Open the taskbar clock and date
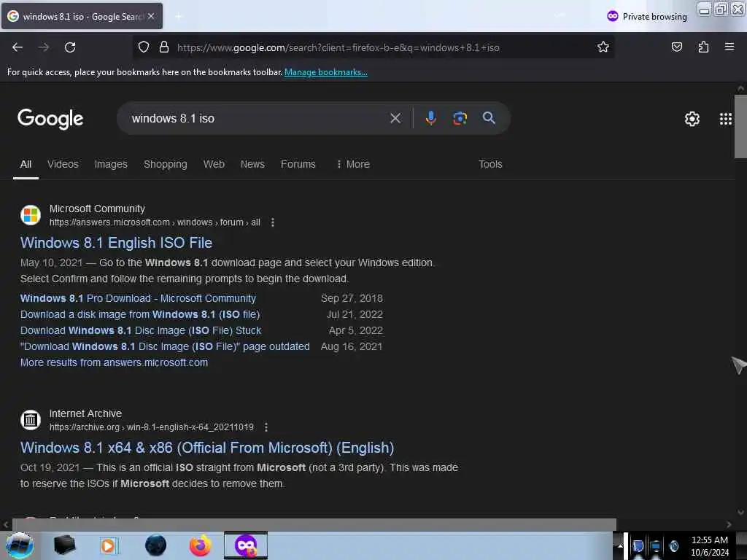The width and height of the screenshot is (747, 560). coord(709,546)
